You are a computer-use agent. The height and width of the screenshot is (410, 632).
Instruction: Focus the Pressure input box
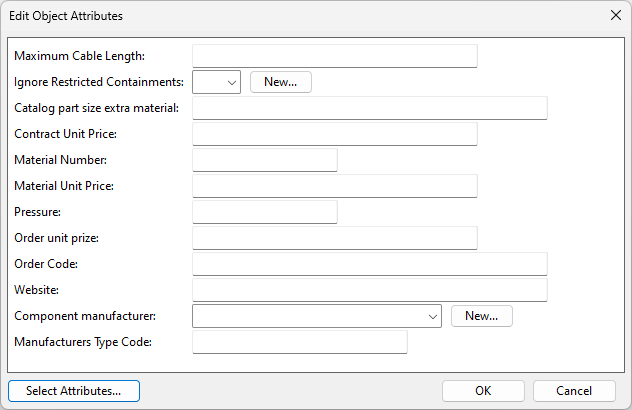[264, 212]
